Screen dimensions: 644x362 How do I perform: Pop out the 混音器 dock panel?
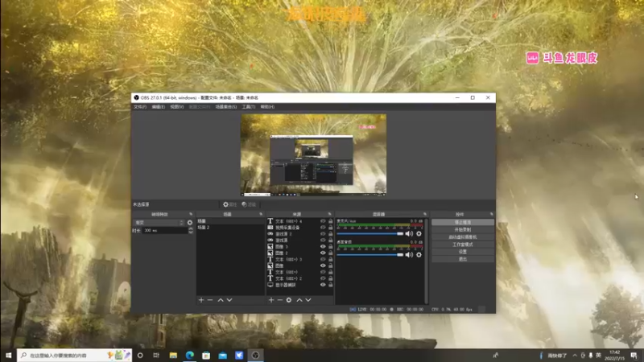(425, 214)
